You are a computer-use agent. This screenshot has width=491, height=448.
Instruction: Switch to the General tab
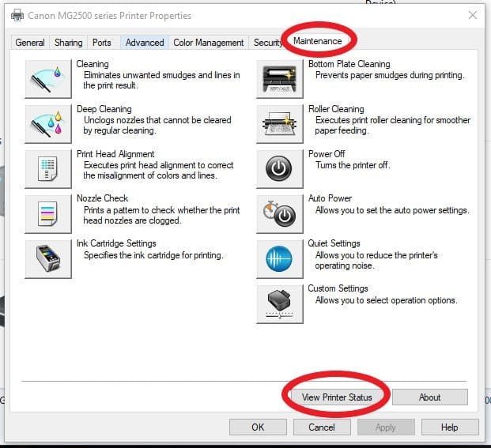[x=30, y=43]
